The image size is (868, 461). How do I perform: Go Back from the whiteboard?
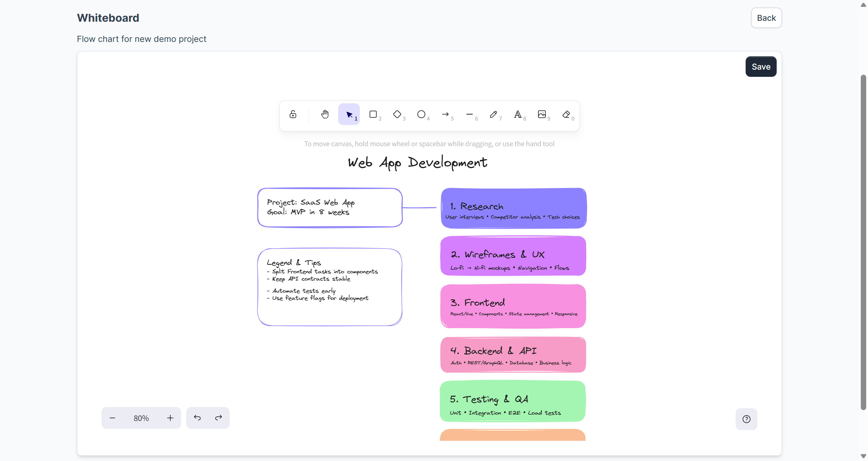tap(766, 18)
